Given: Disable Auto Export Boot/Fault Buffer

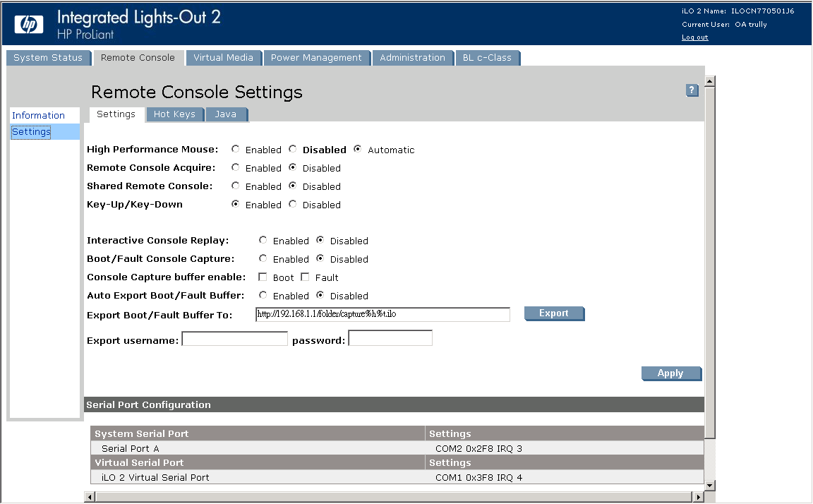Looking at the screenshot, I should click(x=320, y=295).
